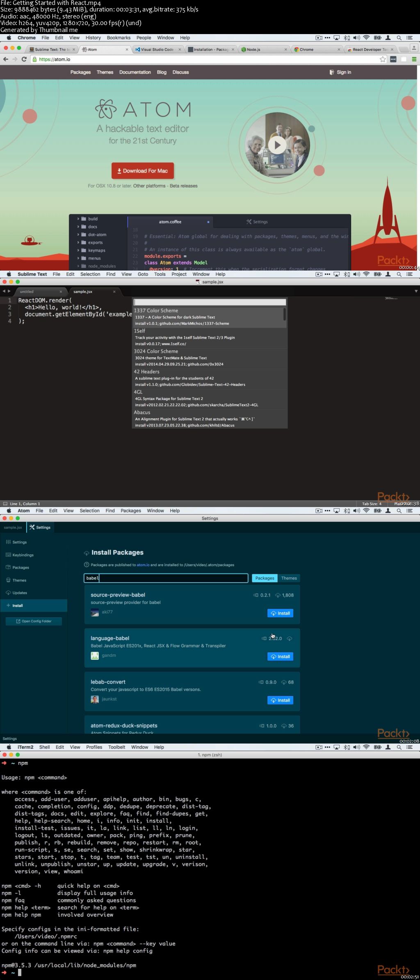Click the Open Config Folder button
The image size is (420, 980).
pos(34,621)
